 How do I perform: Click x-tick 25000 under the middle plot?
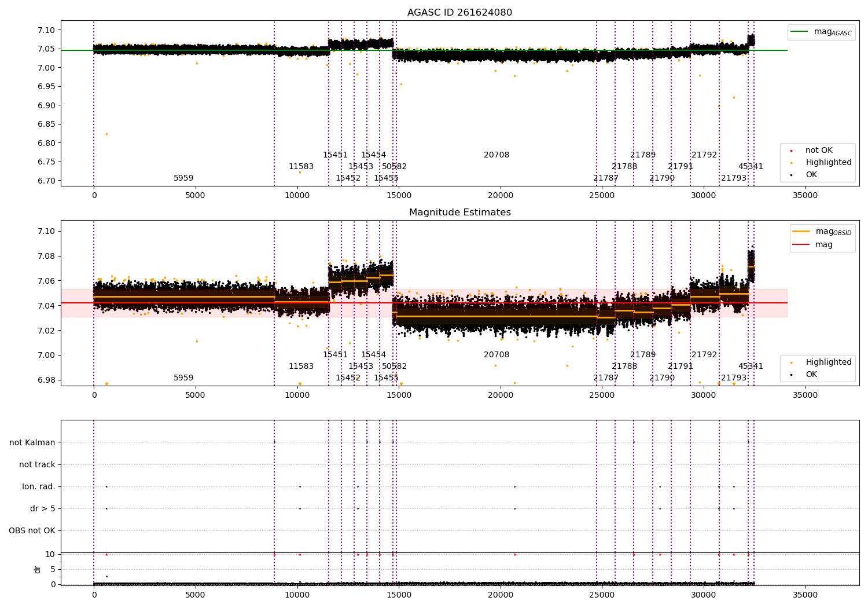[602, 395]
